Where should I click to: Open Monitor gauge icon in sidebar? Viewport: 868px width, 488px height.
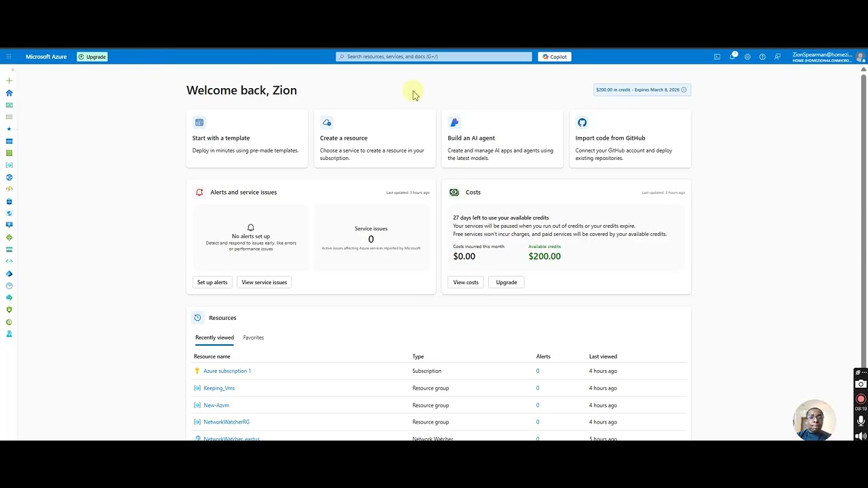[x=9, y=285]
